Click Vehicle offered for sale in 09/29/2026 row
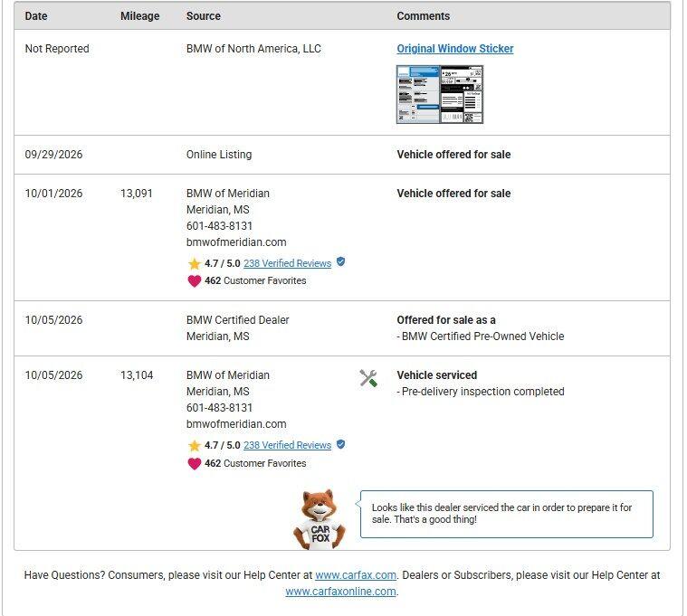The height and width of the screenshot is (616, 687). click(453, 155)
